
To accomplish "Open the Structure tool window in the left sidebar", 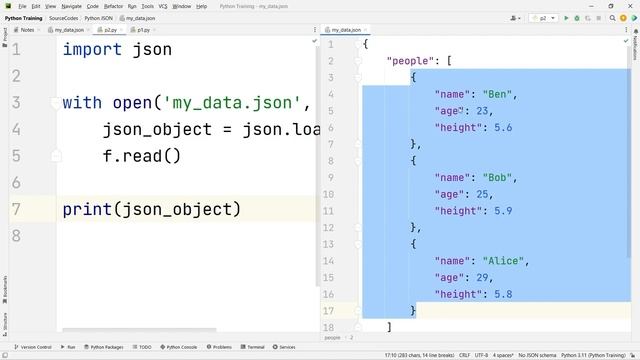I will pos(4,324).
